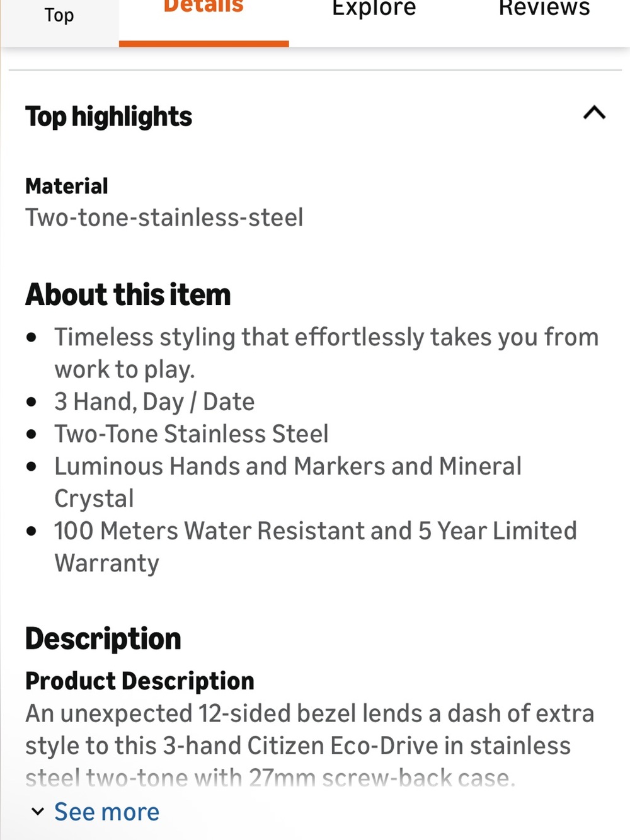The image size is (630, 840).
Task: Click the Material label
Action: point(67,186)
